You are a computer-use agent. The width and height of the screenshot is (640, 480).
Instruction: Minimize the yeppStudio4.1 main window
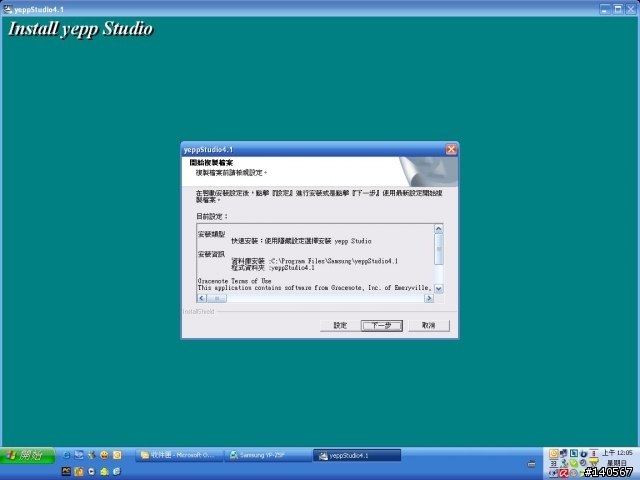pyautogui.click(x=605, y=9)
